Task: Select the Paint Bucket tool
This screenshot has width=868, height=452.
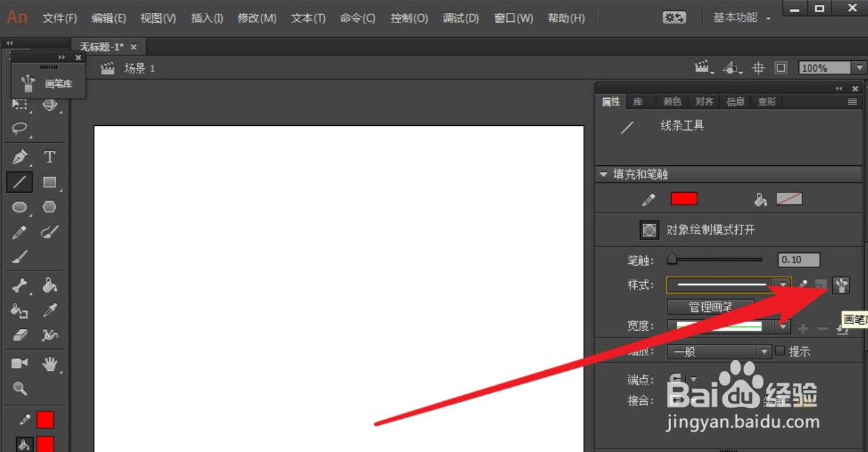Action: [49, 286]
